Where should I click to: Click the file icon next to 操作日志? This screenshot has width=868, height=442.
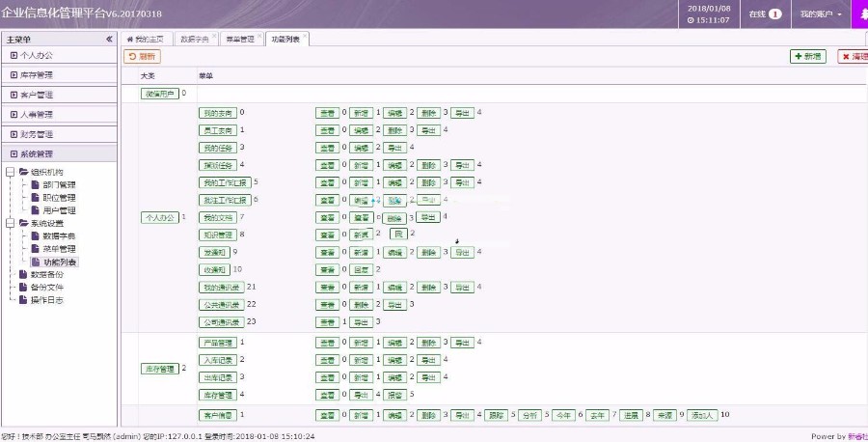click(23, 299)
